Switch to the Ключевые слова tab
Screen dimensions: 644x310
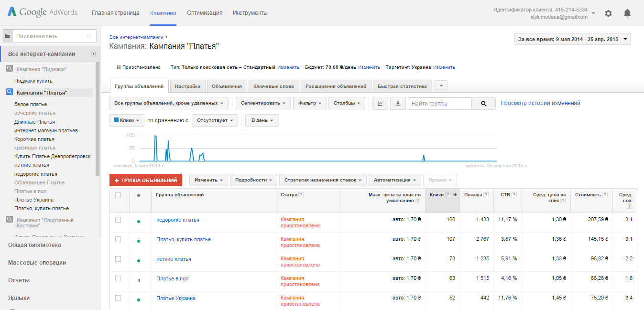(274, 86)
